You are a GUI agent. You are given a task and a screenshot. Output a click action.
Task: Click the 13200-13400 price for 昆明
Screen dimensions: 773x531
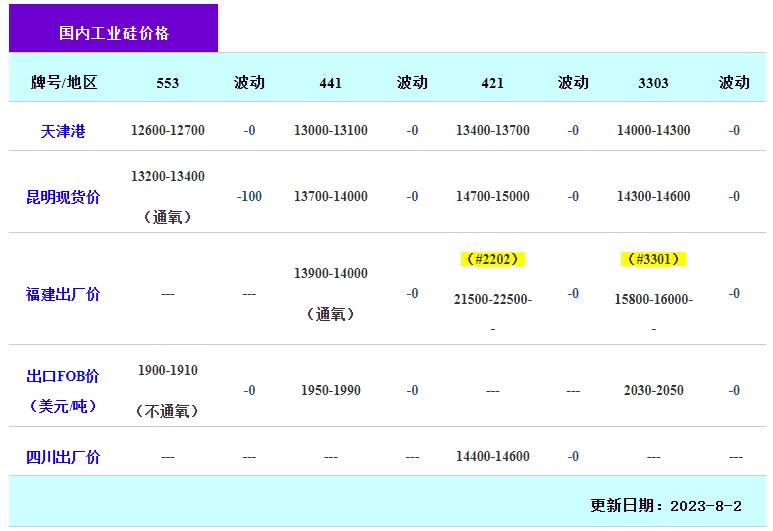point(168,176)
